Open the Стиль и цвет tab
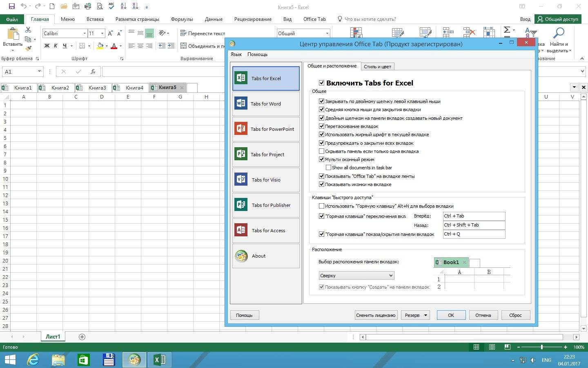This screenshot has height=368, width=588. coord(377,67)
